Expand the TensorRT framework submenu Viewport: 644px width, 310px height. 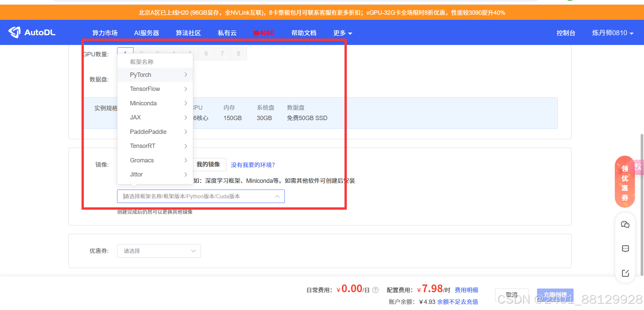(155, 146)
